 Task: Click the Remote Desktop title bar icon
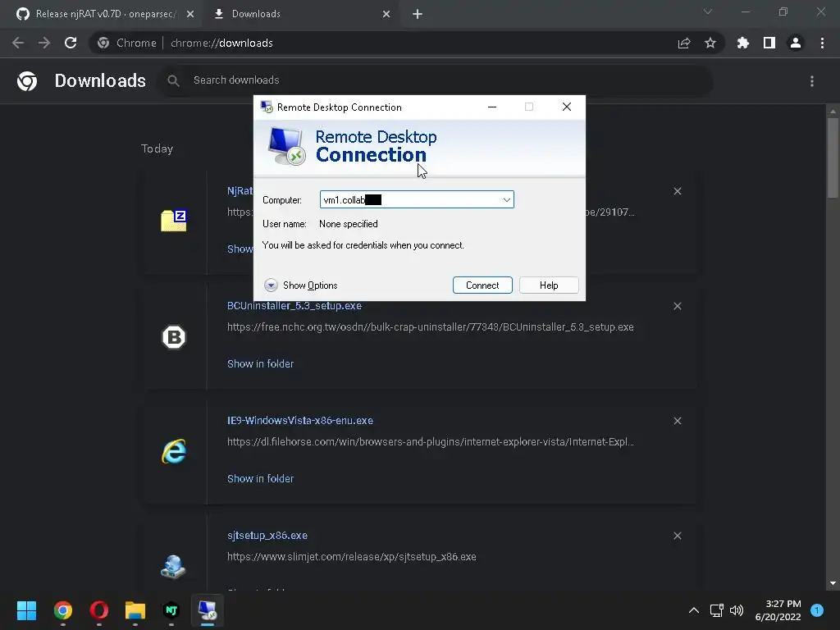coord(267,107)
